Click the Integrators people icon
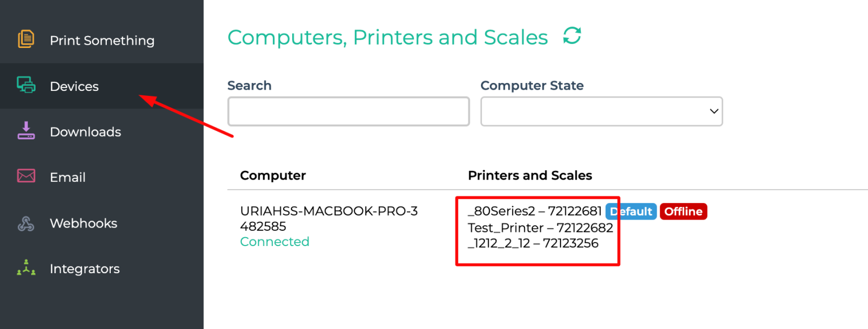 point(26,269)
